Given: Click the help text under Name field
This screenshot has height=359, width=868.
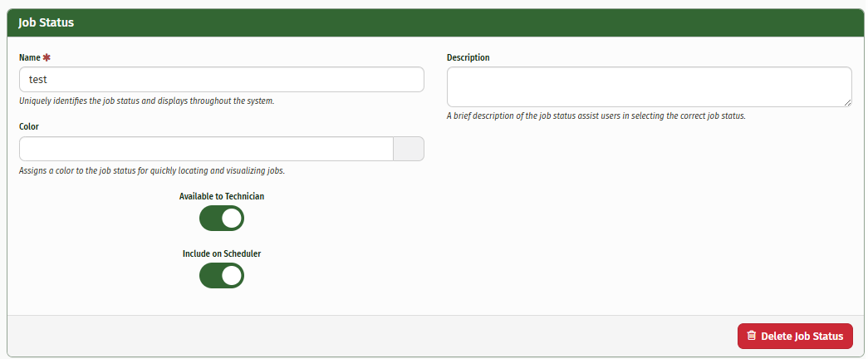Looking at the screenshot, I should (x=147, y=101).
